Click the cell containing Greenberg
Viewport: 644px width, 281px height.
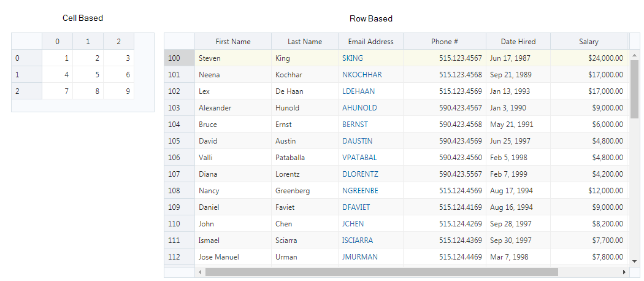click(x=305, y=191)
